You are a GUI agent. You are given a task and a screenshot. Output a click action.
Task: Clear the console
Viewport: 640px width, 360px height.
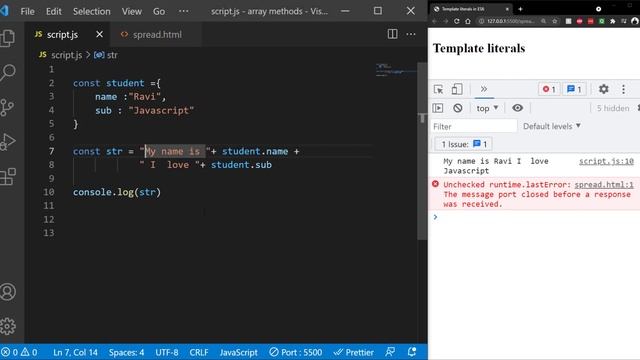click(x=458, y=108)
